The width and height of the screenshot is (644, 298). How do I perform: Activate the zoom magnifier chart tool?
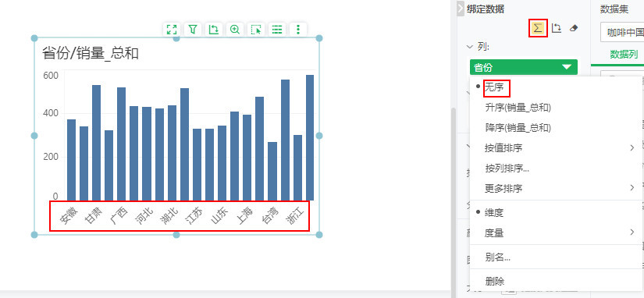[235, 29]
